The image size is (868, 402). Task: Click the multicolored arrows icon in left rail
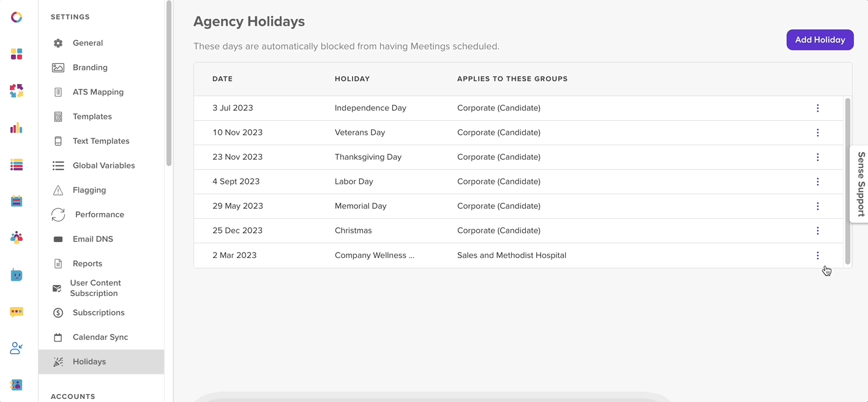(x=17, y=91)
